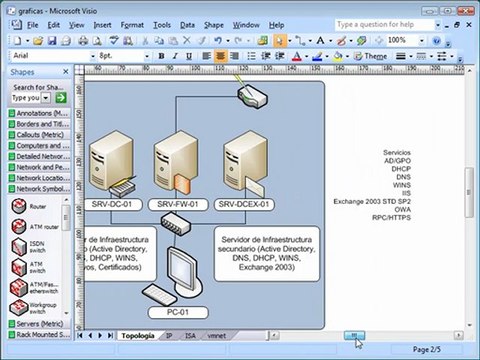This screenshot has height=360, width=480.
Task: Open the File menu
Action: click(x=33, y=25)
